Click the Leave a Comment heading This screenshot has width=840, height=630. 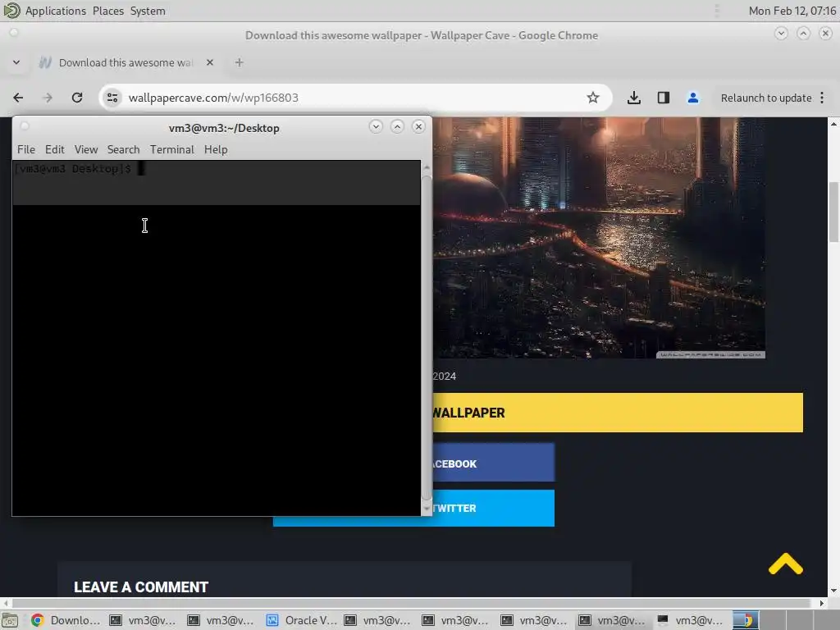pos(141,587)
